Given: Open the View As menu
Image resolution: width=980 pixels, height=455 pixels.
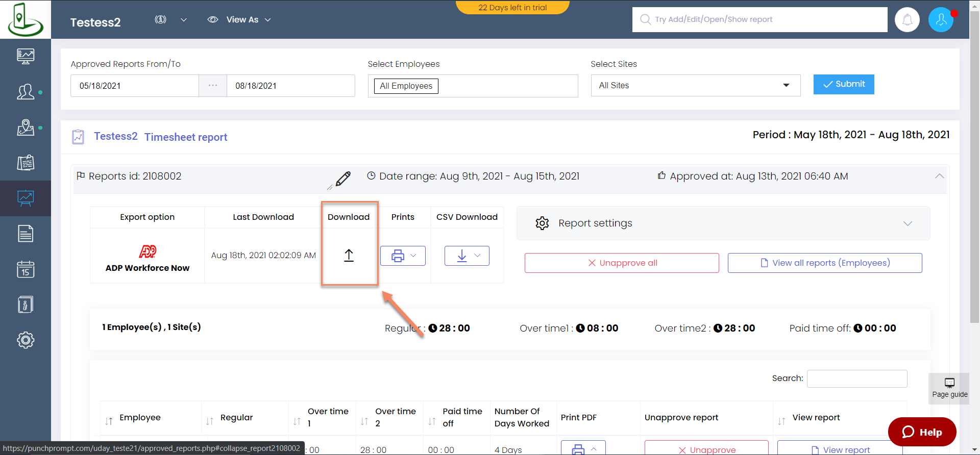Looking at the screenshot, I should click(239, 20).
